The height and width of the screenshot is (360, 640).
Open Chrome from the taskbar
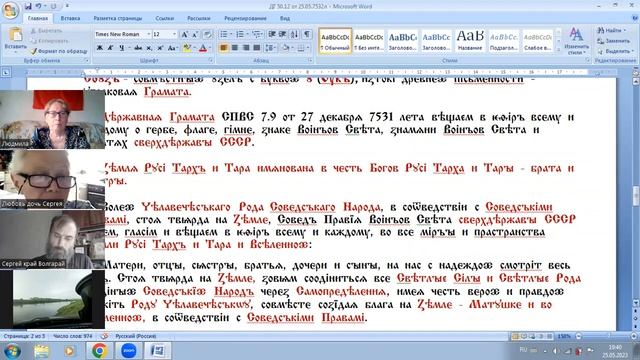click(x=99, y=351)
